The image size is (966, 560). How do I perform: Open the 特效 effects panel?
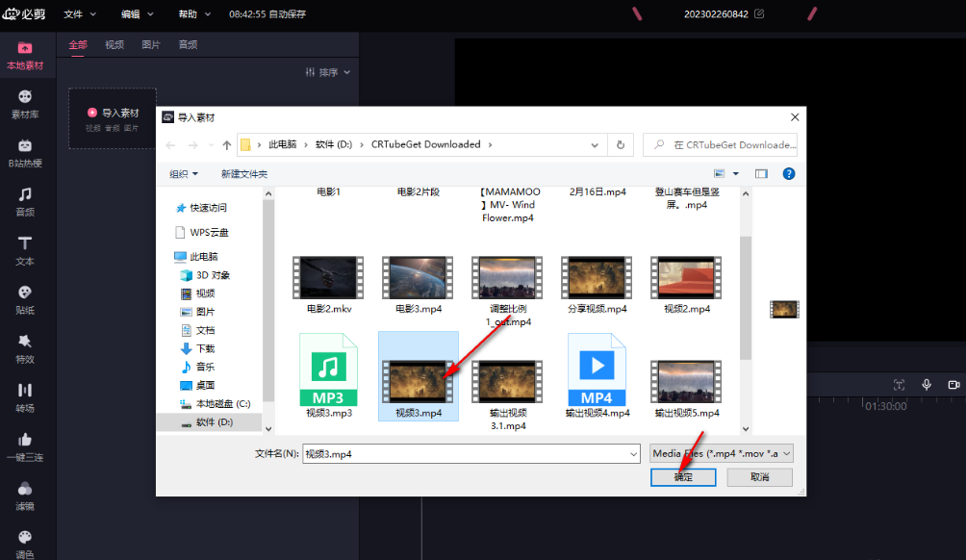[24, 348]
